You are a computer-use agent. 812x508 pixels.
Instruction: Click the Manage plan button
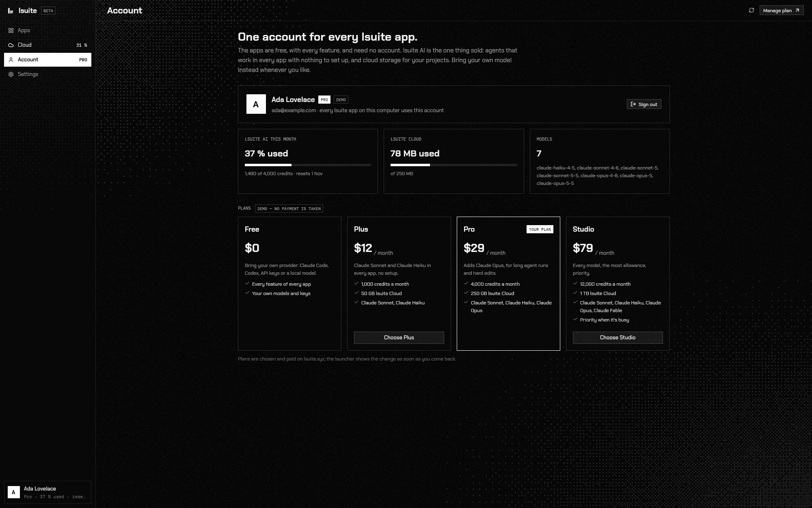click(782, 11)
